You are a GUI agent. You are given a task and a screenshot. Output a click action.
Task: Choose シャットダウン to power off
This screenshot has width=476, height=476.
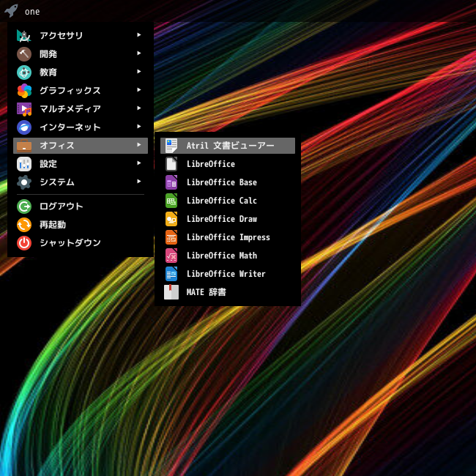click(81, 243)
